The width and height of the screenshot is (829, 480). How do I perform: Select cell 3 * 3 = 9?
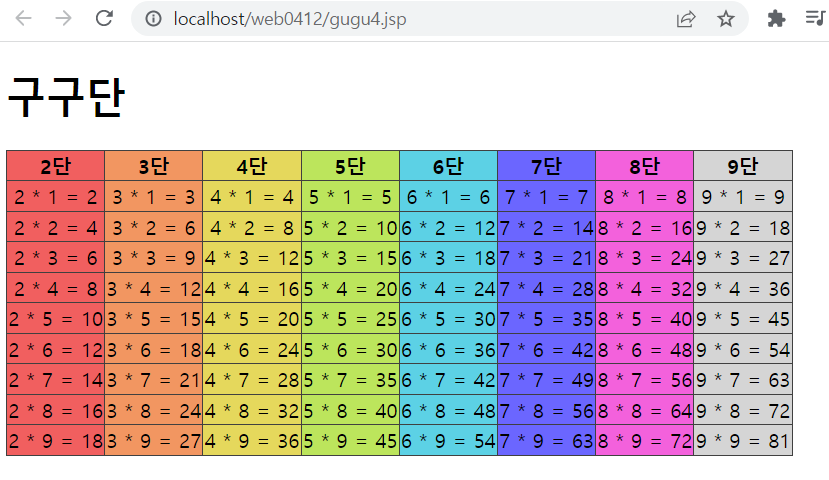[x=154, y=258]
